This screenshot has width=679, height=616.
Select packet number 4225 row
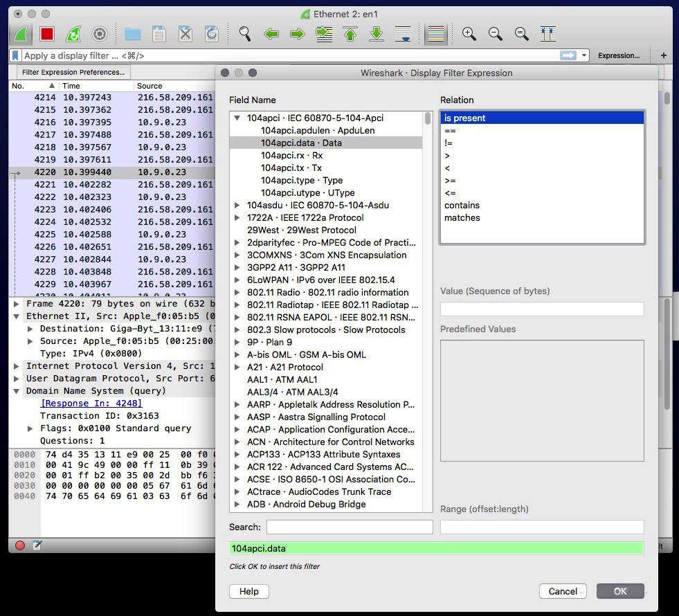(x=111, y=235)
